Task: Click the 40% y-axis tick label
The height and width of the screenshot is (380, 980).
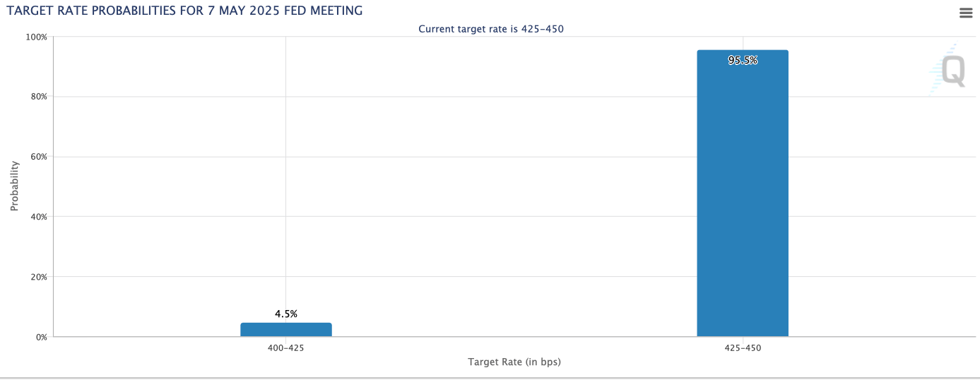Action: 38,217
